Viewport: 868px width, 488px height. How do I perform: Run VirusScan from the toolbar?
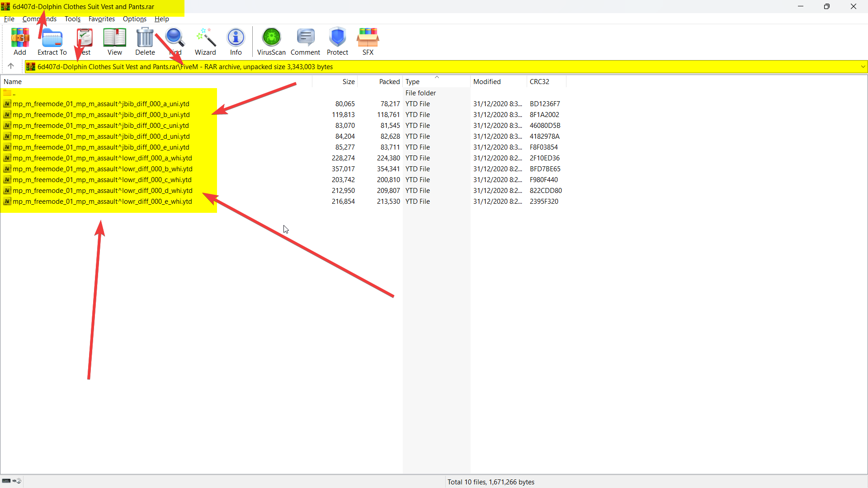pyautogui.click(x=271, y=41)
